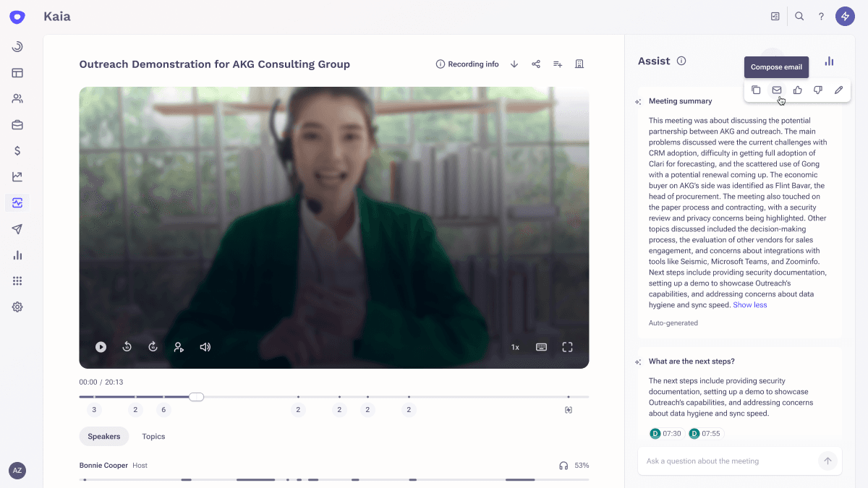Add recording to a playlist
868x488 pixels.
coord(557,64)
